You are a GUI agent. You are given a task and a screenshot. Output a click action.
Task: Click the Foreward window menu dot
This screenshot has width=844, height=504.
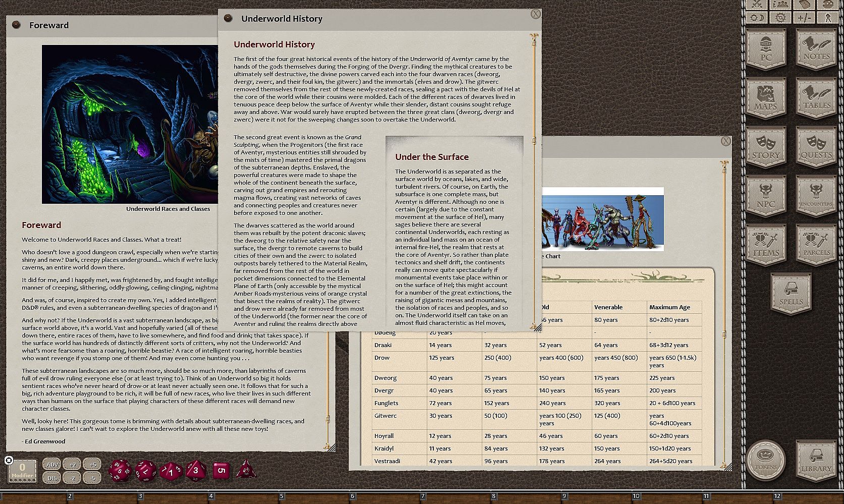16,25
